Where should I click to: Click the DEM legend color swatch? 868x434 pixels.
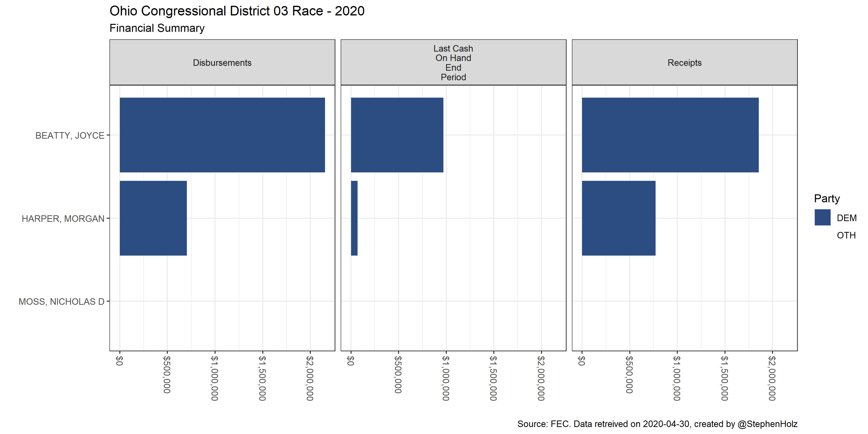tap(822, 218)
